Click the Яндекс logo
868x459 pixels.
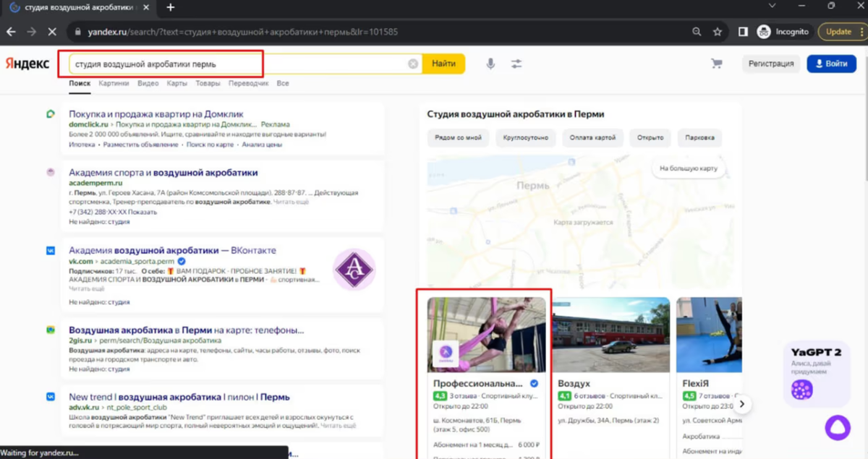pyautogui.click(x=27, y=64)
